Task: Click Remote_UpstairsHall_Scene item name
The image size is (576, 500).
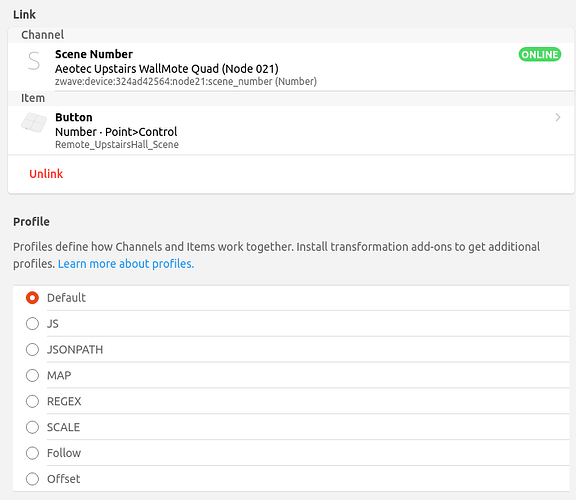Action: click(x=117, y=144)
